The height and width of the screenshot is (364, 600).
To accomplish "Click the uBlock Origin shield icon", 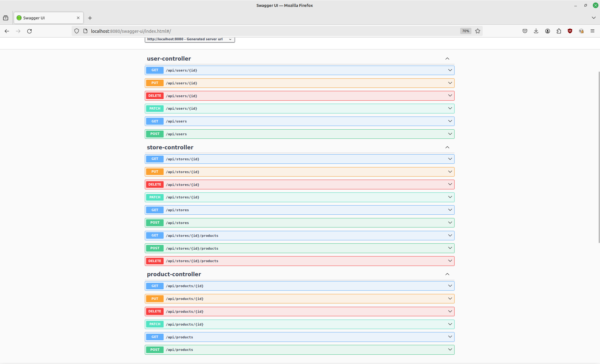I will pyautogui.click(x=570, y=31).
